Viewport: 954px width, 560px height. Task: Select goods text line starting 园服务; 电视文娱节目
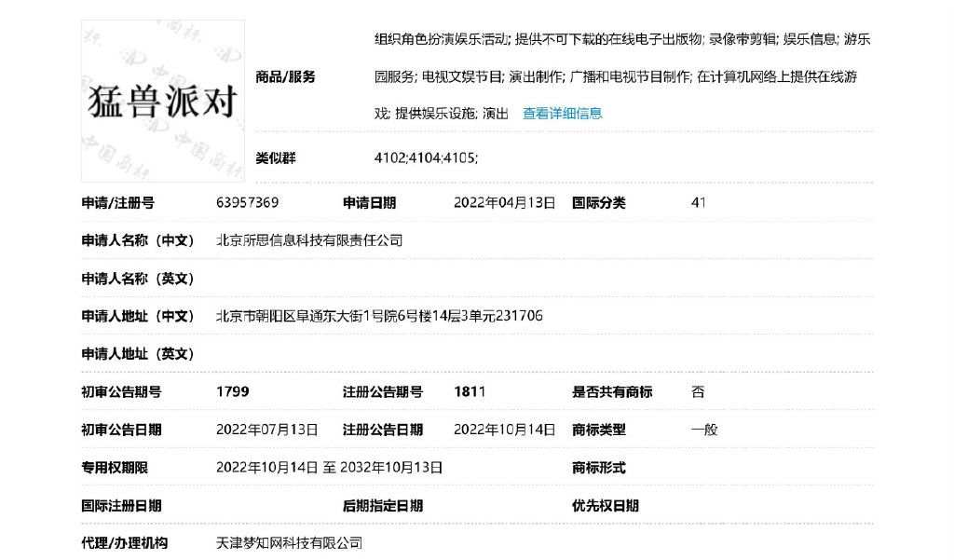click(x=616, y=76)
